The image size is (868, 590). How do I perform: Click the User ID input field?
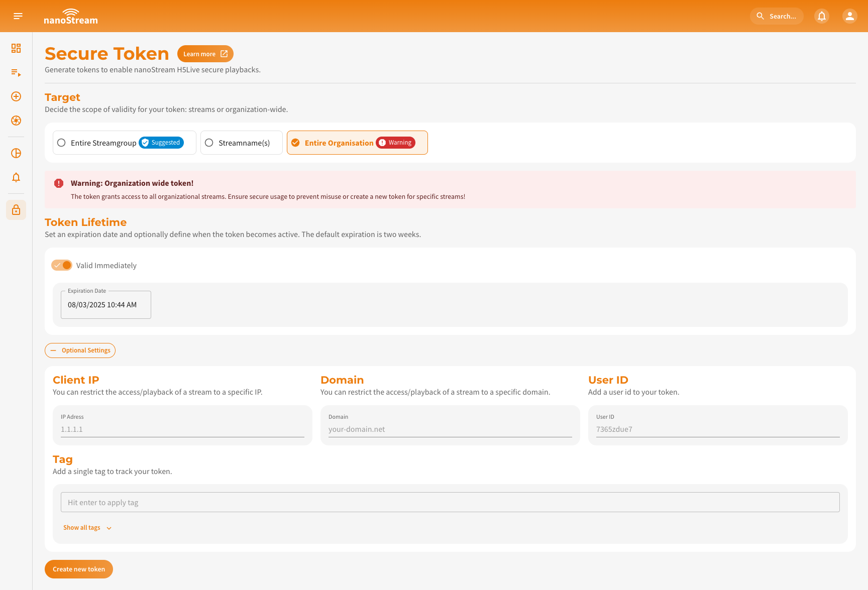click(x=718, y=429)
